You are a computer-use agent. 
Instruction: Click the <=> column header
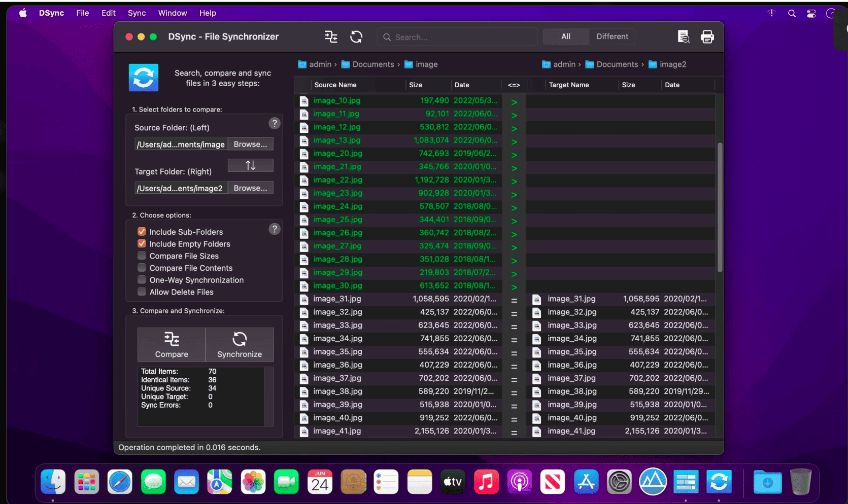[x=514, y=85]
